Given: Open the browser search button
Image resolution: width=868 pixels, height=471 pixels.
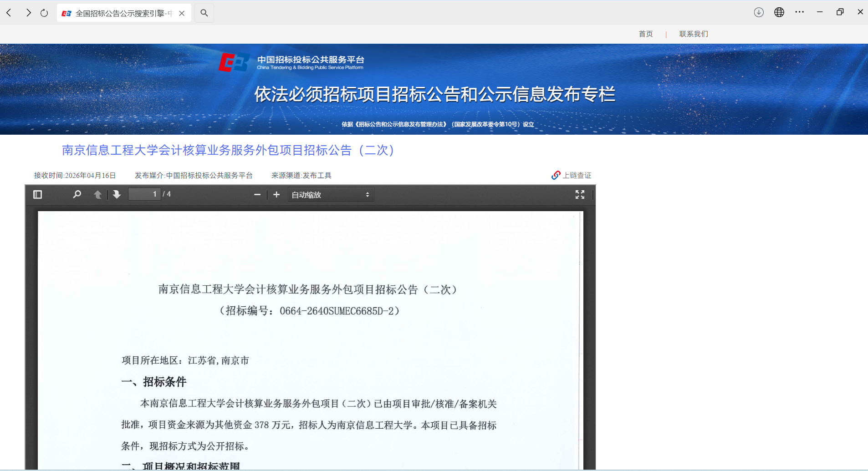Looking at the screenshot, I should (204, 13).
